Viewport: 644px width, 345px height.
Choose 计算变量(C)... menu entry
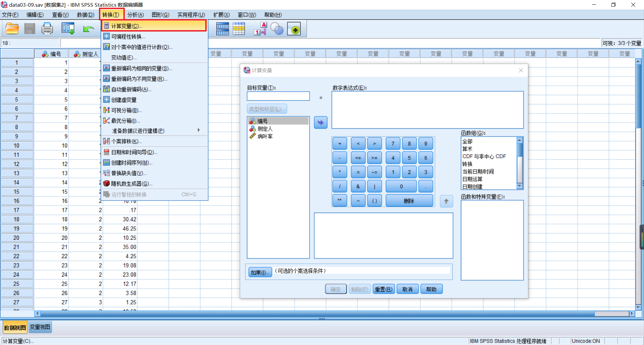(x=154, y=26)
